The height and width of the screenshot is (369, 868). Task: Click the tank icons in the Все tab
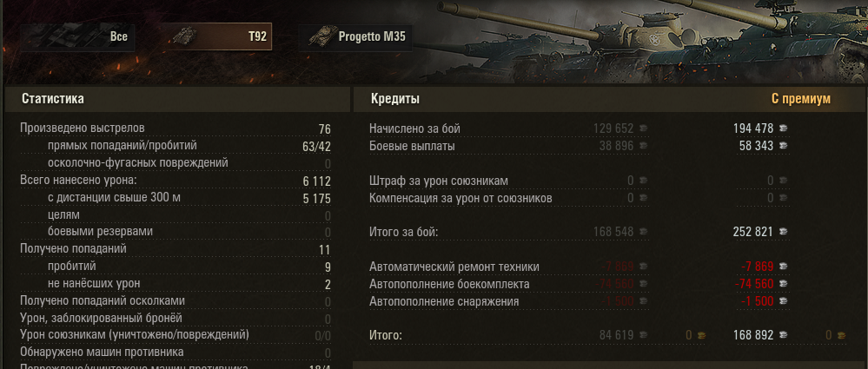coord(66,36)
